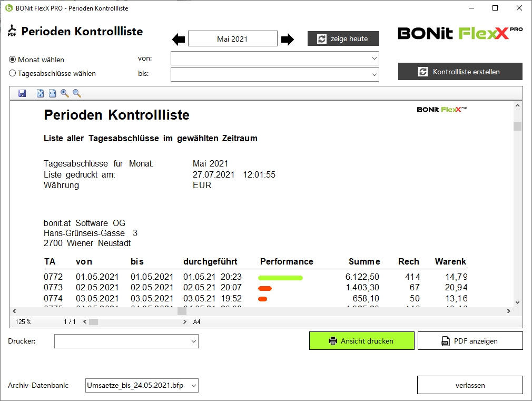Screen dimensions: 532x401
Task: Click the red performance bar in row 0773
Action: click(x=265, y=289)
